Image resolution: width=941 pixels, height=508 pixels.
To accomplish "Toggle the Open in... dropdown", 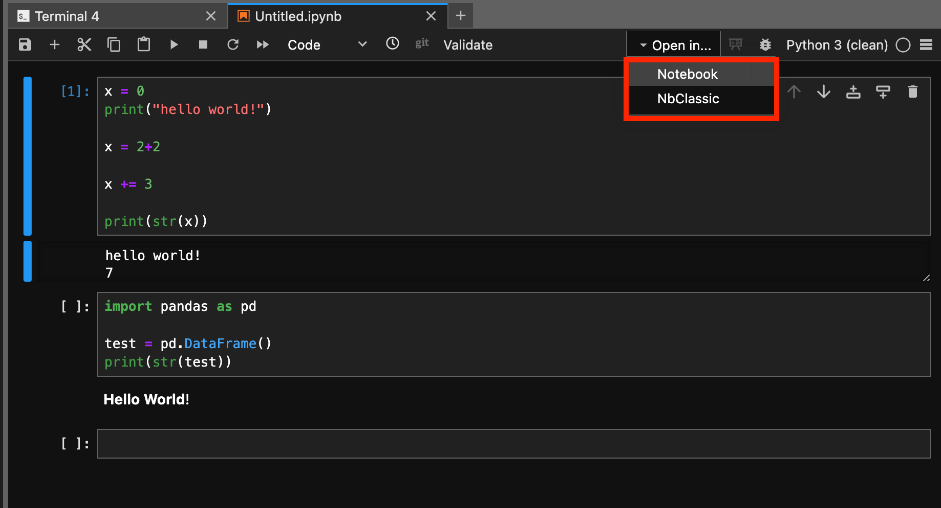I will (x=675, y=46).
